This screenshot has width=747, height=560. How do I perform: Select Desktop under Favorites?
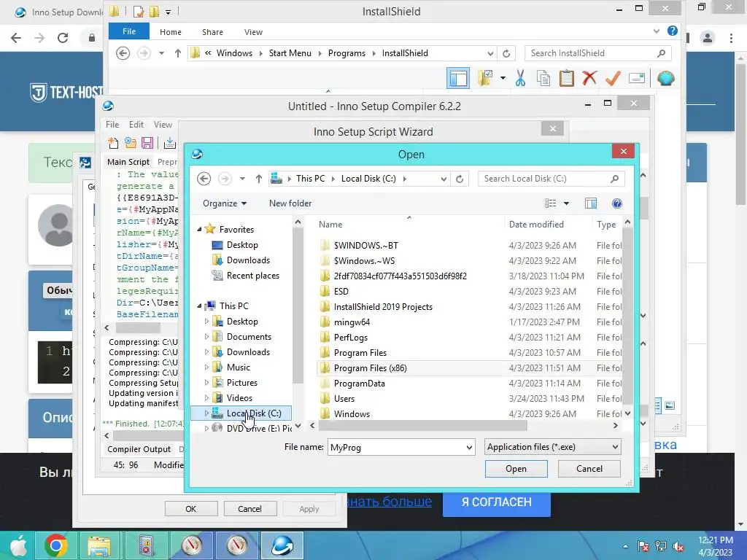point(242,245)
